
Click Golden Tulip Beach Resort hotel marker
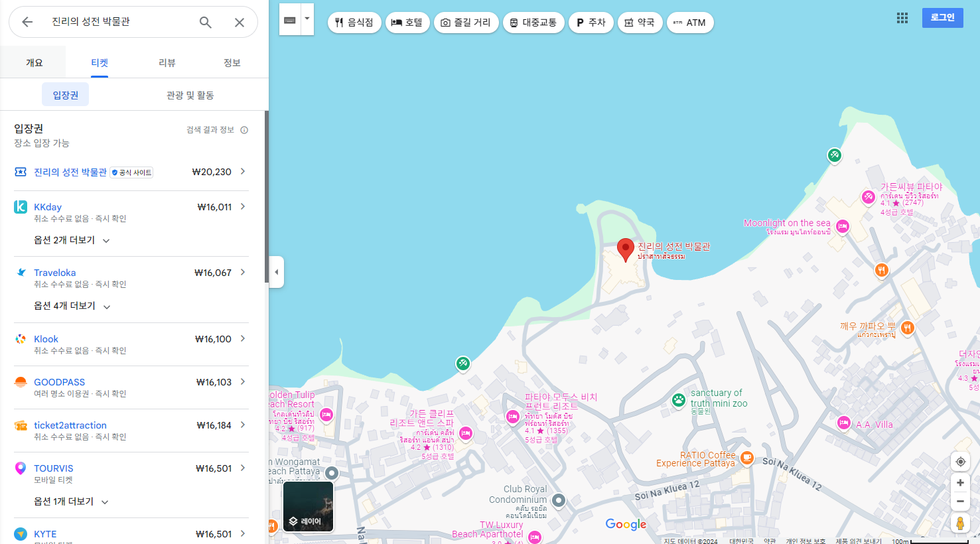point(326,415)
